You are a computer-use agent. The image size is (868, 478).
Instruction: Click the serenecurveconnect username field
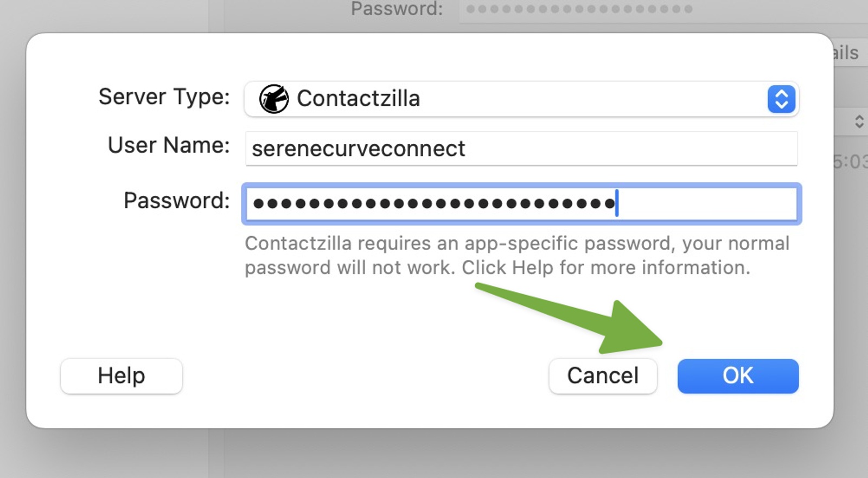coord(521,148)
